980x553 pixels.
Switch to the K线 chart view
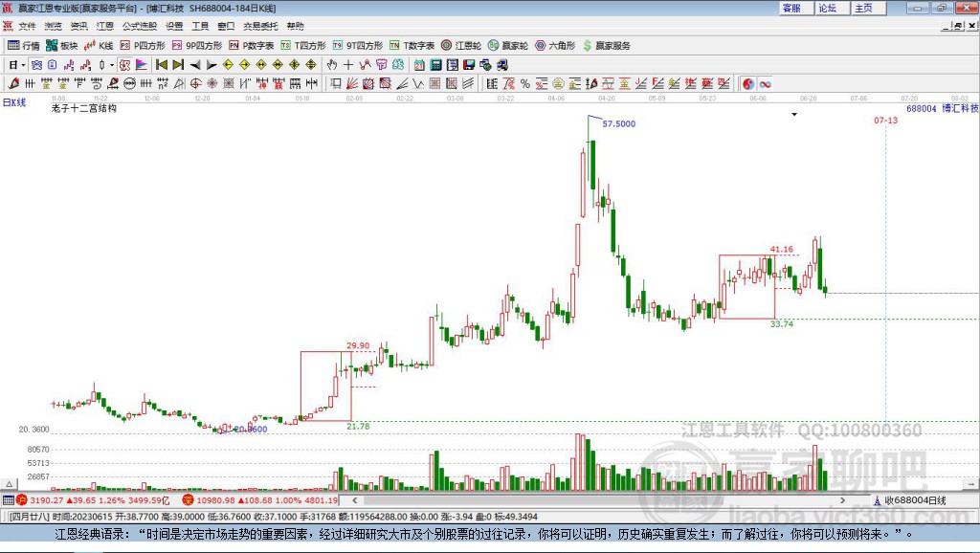tap(99, 46)
